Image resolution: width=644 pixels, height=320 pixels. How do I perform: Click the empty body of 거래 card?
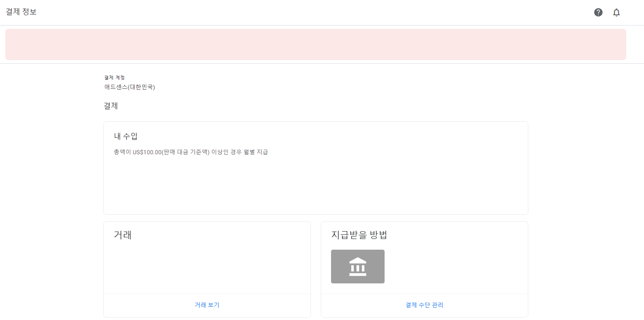pyautogui.click(x=207, y=267)
